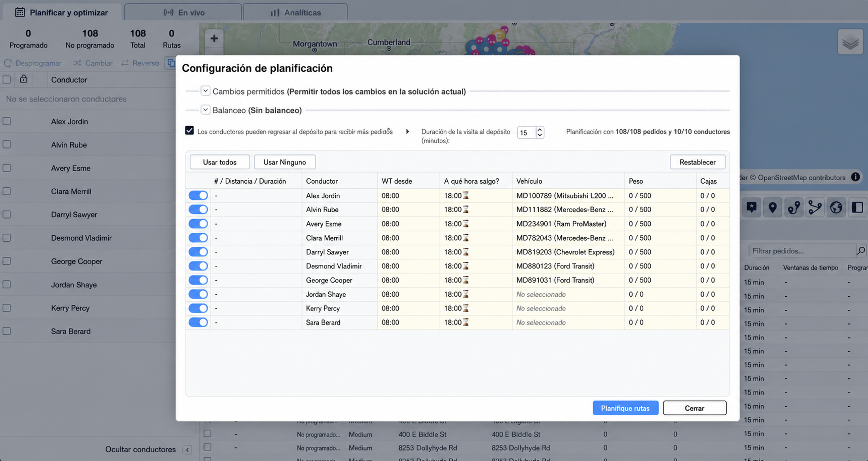Screen dimensions: 868x461
Task: Click hourglass icon in Sara Berard row
Action: coord(466,323)
